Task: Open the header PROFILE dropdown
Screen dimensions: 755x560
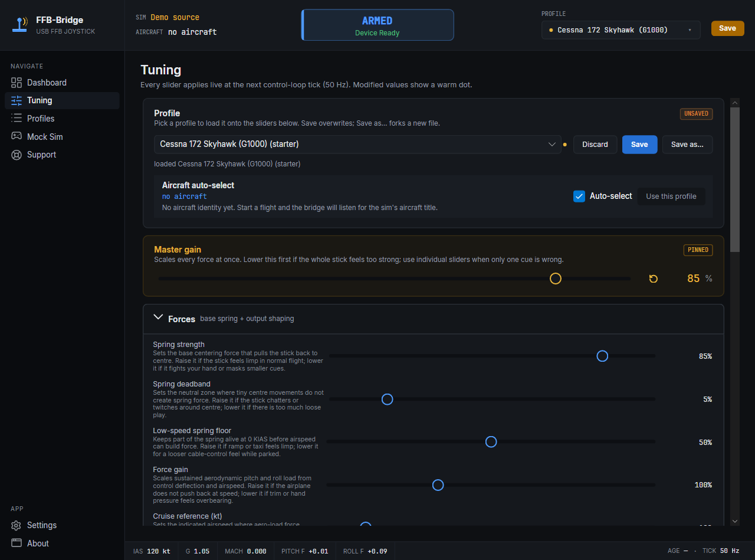Action: click(621, 30)
